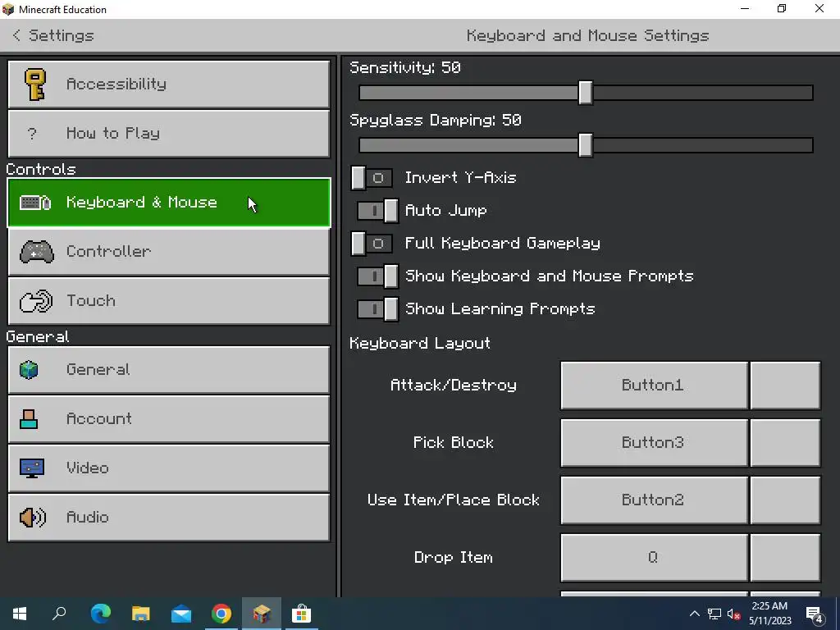Open Account settings tab
Viewport: 840px width, 630px height.
coord(169,419)
